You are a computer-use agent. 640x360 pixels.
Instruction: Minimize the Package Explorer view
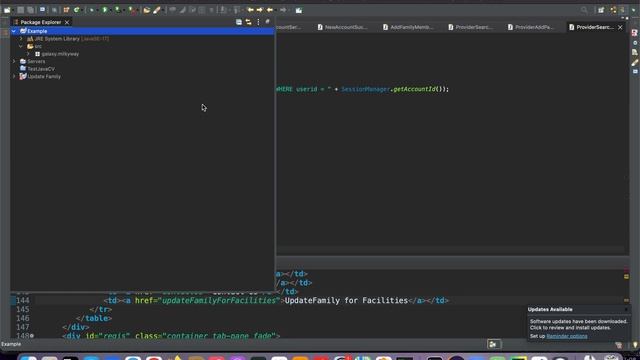coord(267,22)
